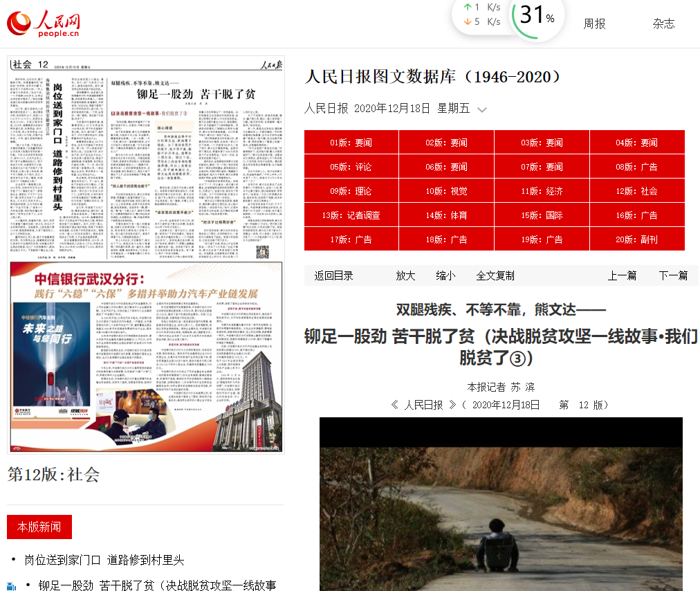The height and width of the screenshot is (591, 700).
Task: Click the network speed indicator
Action: click(481, 15)
